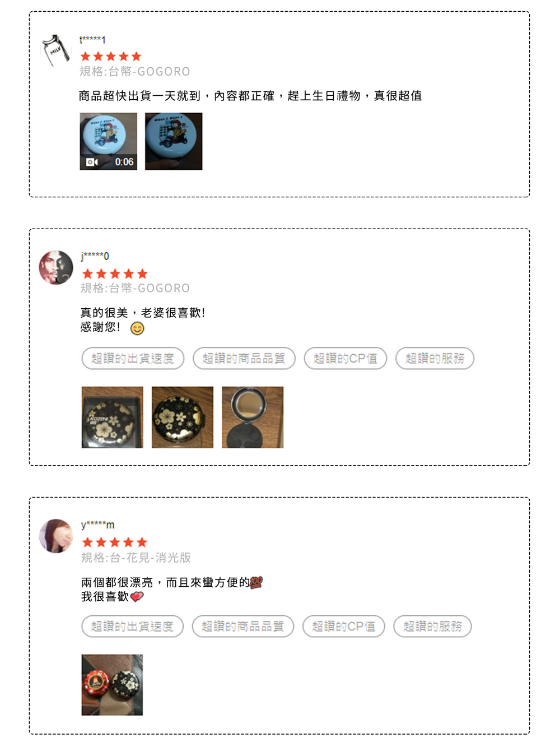Open second GOGORO mirror photo in first review
Screen dimensions: 560x747
174,141
